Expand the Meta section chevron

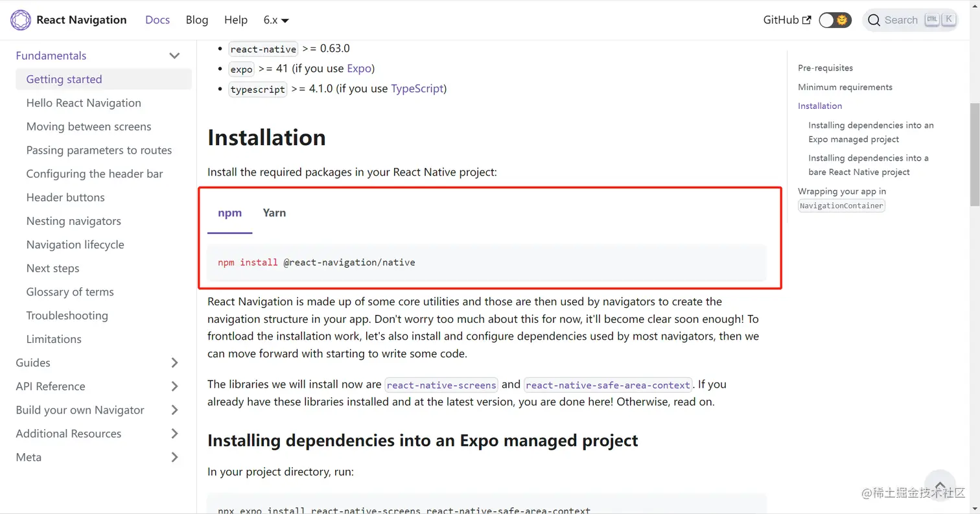point(174,458)
